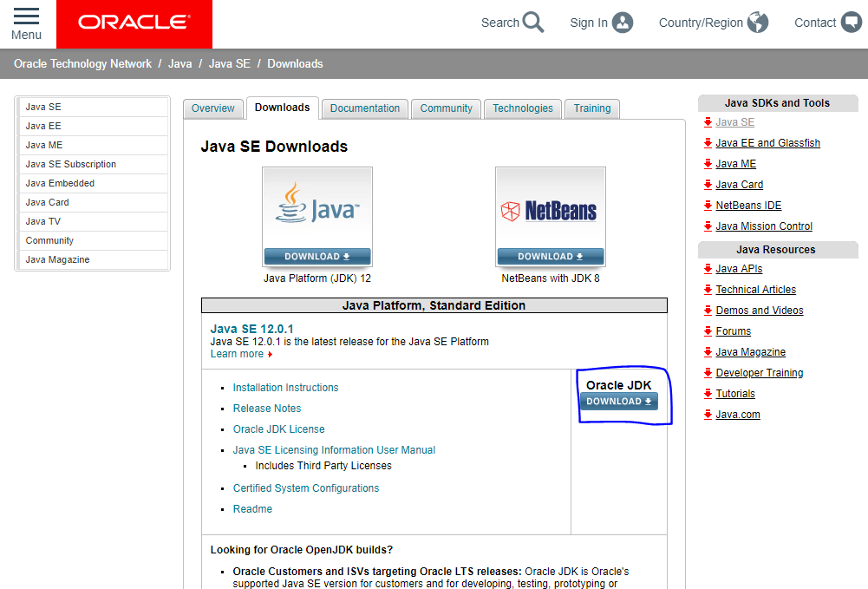The height and width of the screenshot is (589, 868).
Task: Click the Oracle logo
Action: pyautogui.click(x=134, y=23)
